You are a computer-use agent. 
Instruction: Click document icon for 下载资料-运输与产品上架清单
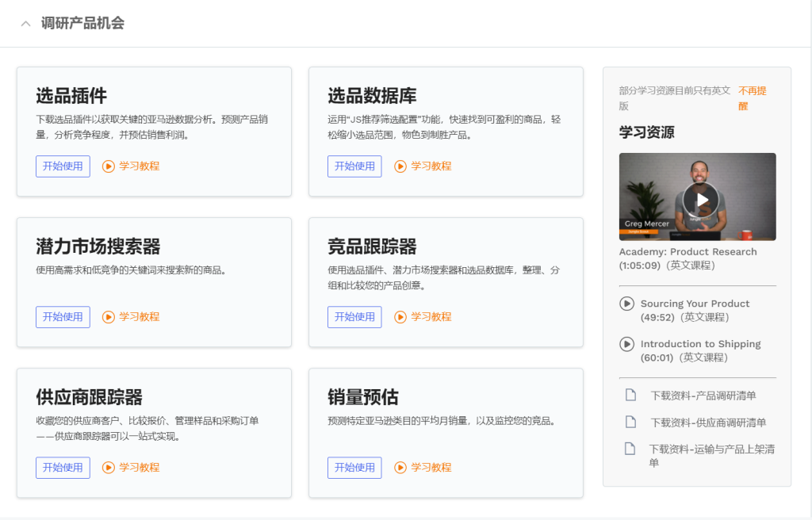pyautogui.click(x=630, y=449)
